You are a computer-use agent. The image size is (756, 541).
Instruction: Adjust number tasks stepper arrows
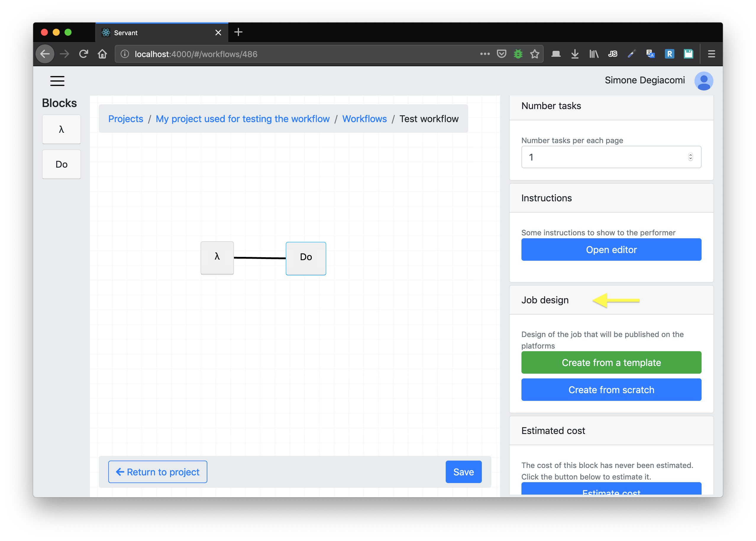pos(690,157)
